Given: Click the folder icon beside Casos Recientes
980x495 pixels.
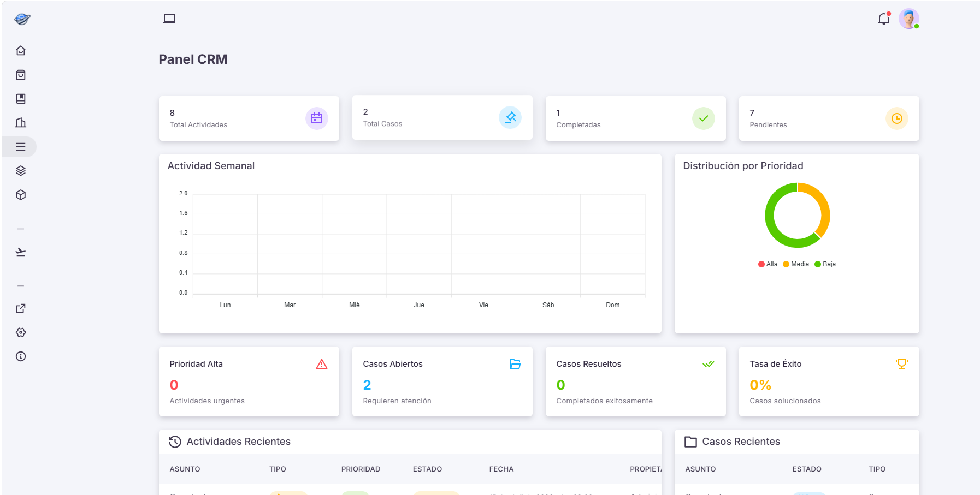Looking at the screenshot, I should (x=690, y=442).
